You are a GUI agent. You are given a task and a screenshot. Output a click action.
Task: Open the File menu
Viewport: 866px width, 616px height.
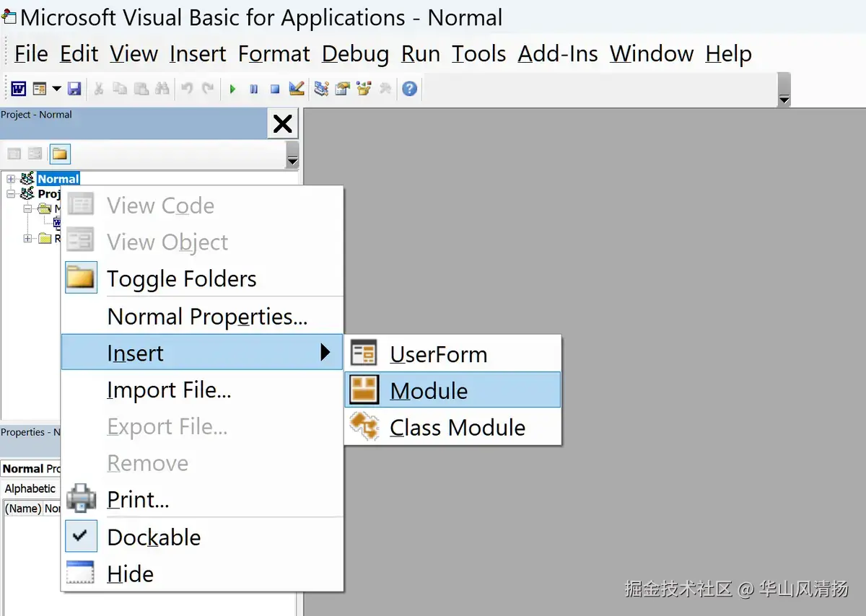click(x=31, y=53)
